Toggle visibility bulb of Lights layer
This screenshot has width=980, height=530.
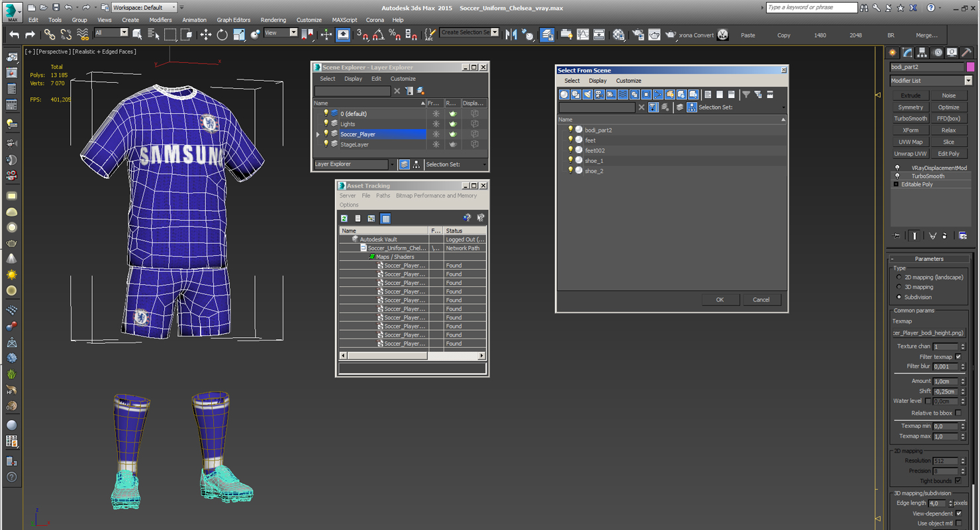(326, 123)
